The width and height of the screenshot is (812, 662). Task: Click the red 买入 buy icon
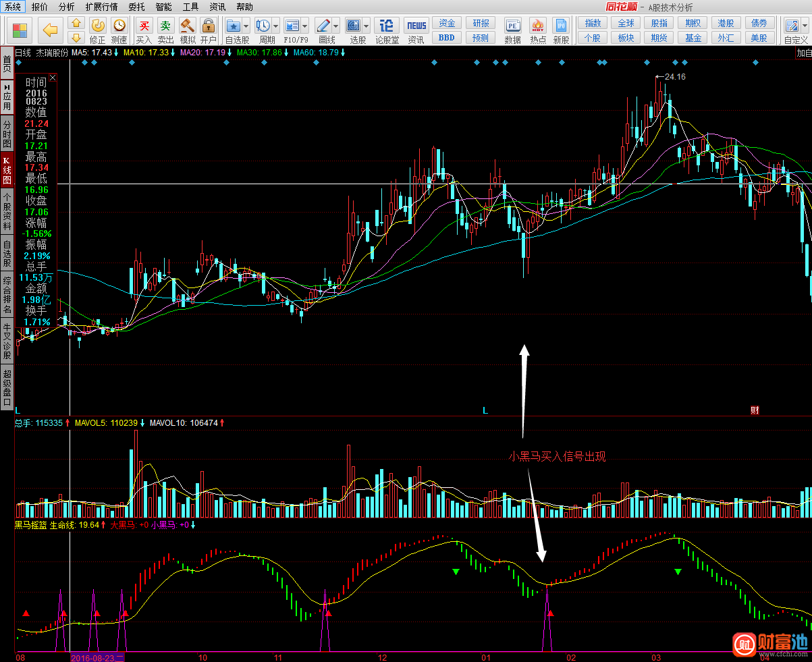point(144,25)
